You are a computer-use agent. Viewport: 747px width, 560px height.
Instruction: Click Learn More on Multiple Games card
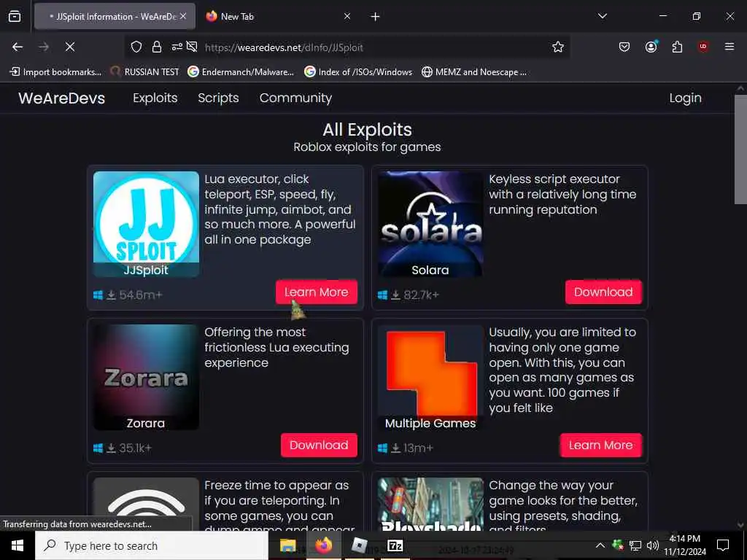pyautogui.click(x=601, y=446)
